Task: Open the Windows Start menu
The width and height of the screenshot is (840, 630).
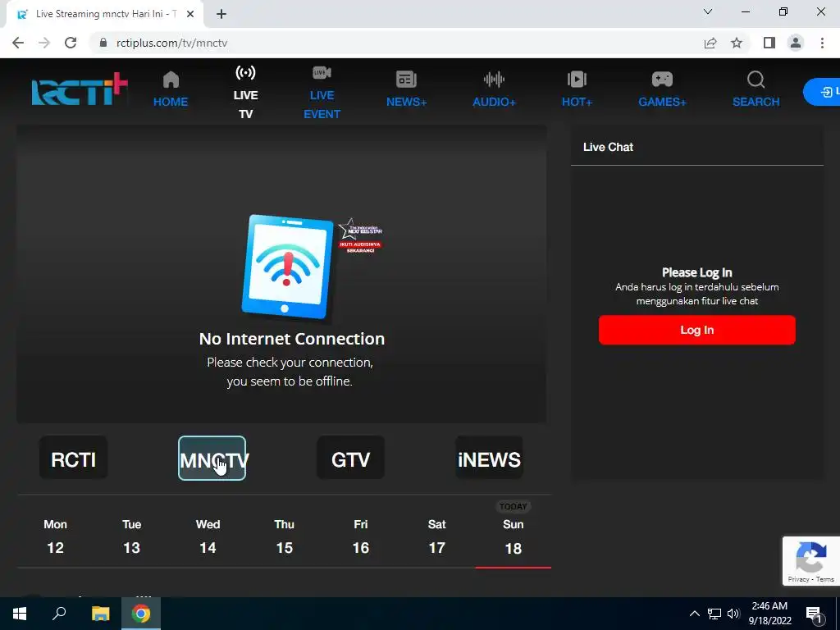Action: (20, 614)
